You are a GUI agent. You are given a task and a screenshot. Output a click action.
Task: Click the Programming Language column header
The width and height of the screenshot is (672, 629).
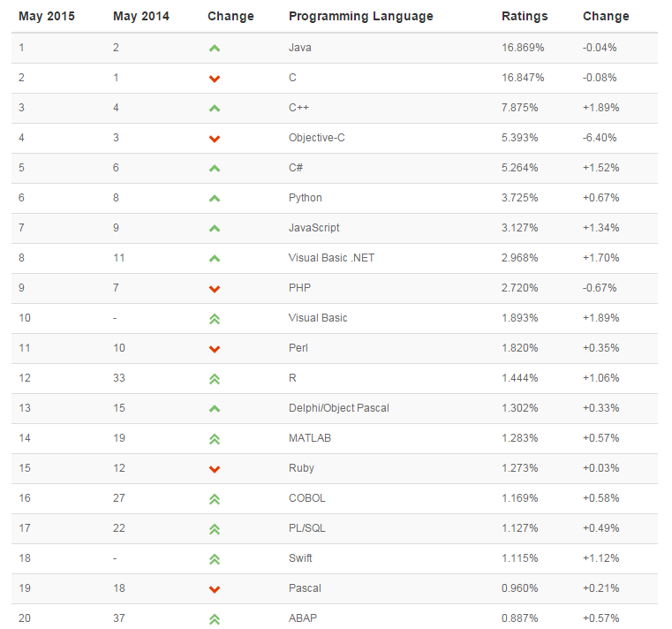tap(360, 16)
